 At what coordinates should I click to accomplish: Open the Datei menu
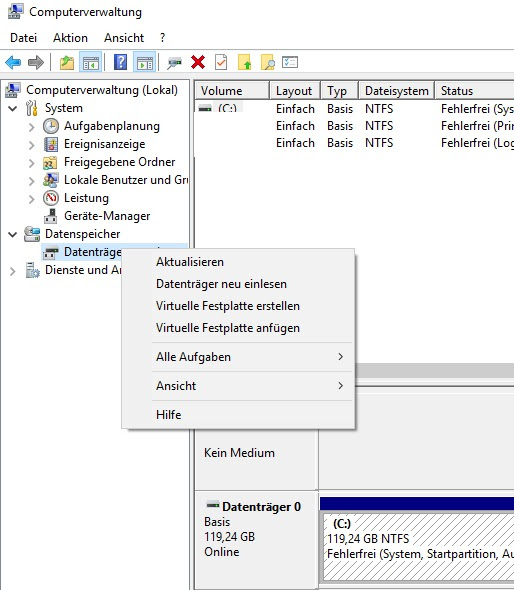(23, 38)
